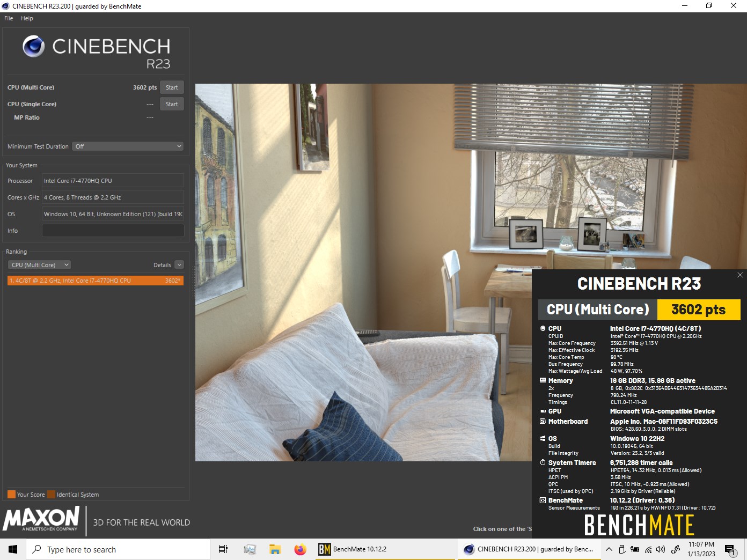Click the 16 GB DDR3 memory heading

pyautogui.click(x=653, y=380)
